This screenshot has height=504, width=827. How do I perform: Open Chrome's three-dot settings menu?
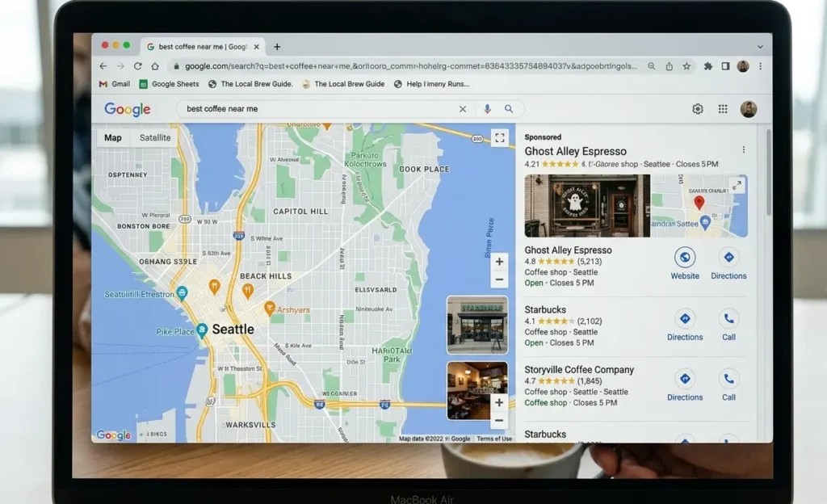[760, 65]
